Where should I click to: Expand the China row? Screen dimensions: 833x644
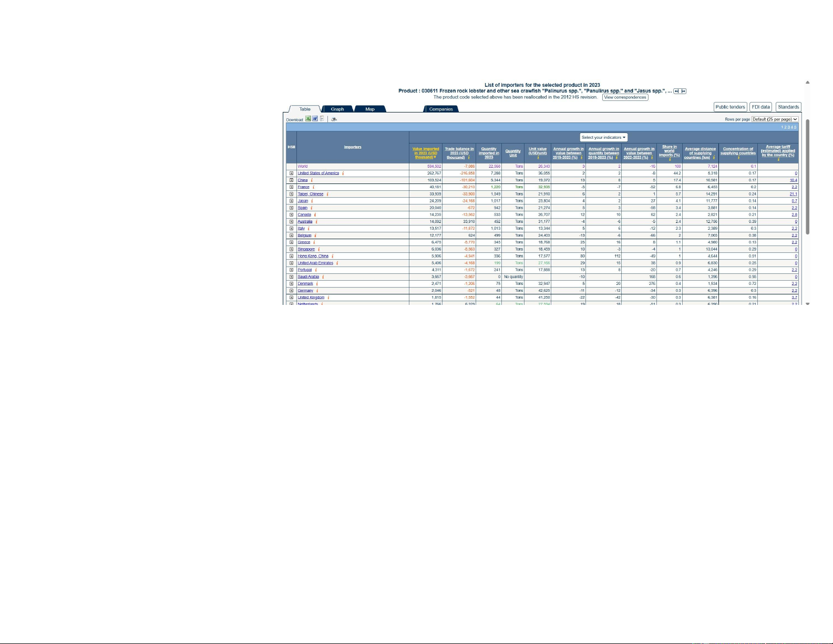[291, 180]
